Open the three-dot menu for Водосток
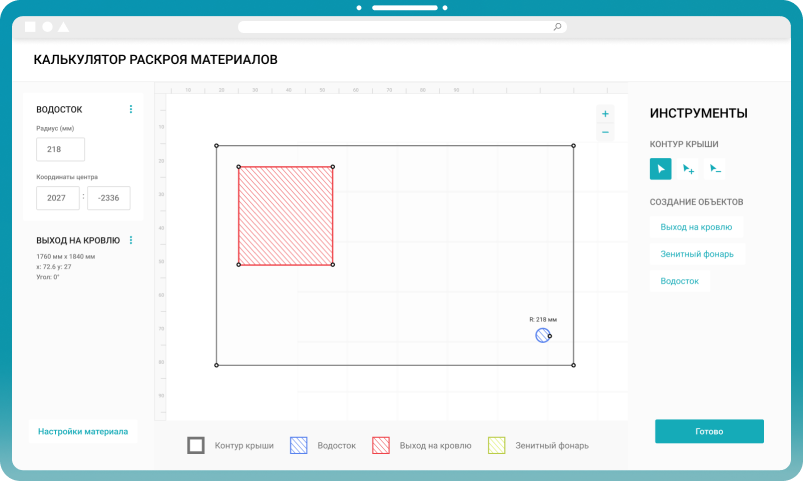The height and width of the screenshot is (481, 803). (131, 109)
